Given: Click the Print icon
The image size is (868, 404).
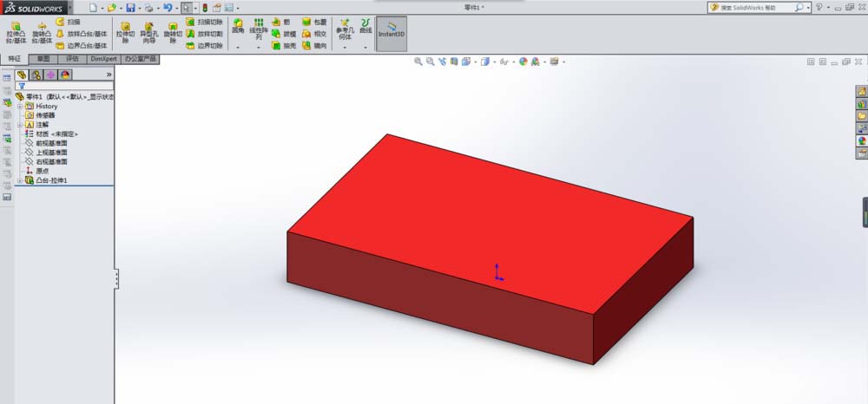Looking at the screenshot, I should pos(148,8).
